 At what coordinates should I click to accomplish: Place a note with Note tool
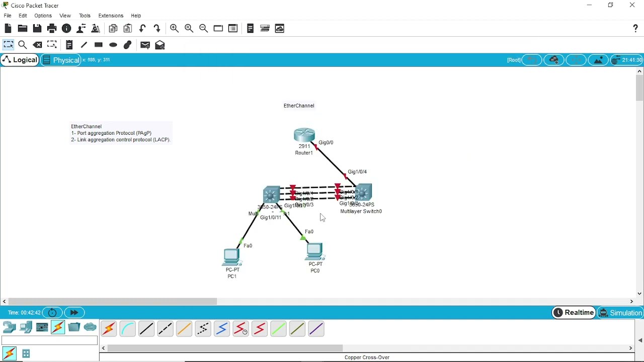(x=69, y=45)
